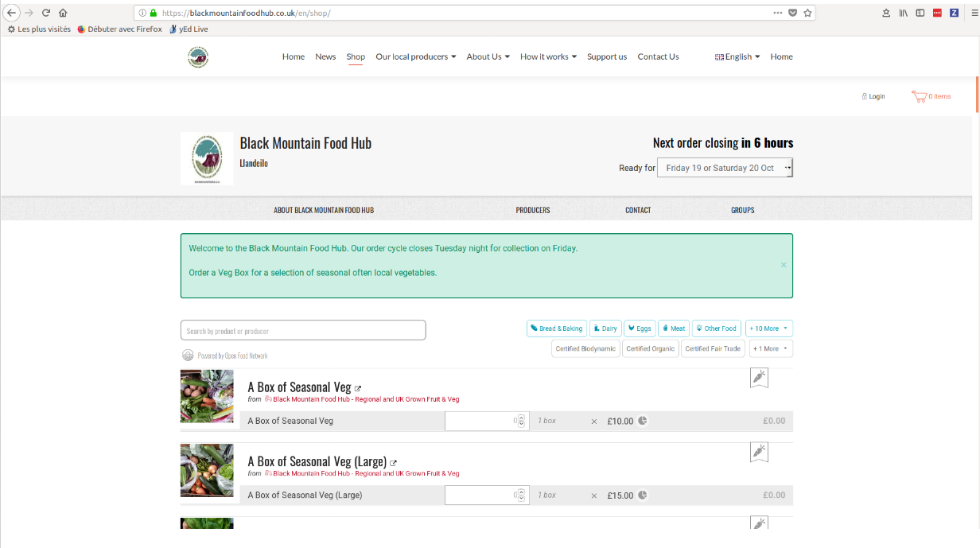Open the Seasonal Veg (Large) thumbnail
980x548 pixels.
pos(207,470)
